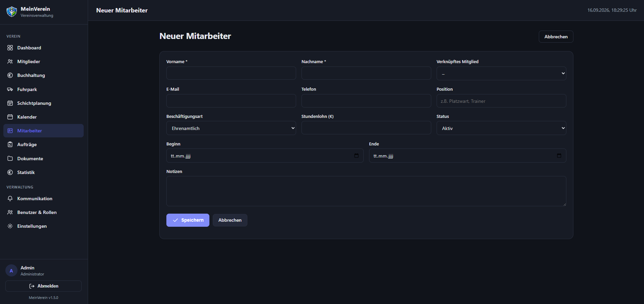
Task: Expand the Beschäftigungsart dropdown
Action: click(231, 128)
